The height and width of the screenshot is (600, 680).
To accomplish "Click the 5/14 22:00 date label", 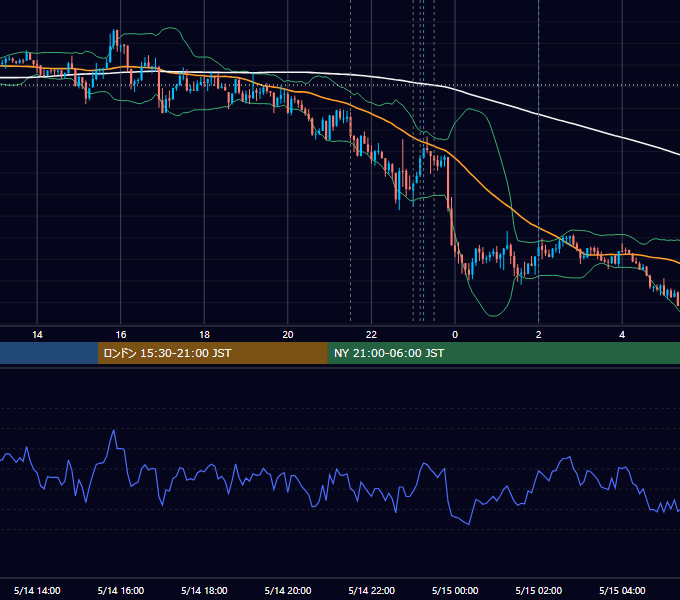I will point(372,590).
